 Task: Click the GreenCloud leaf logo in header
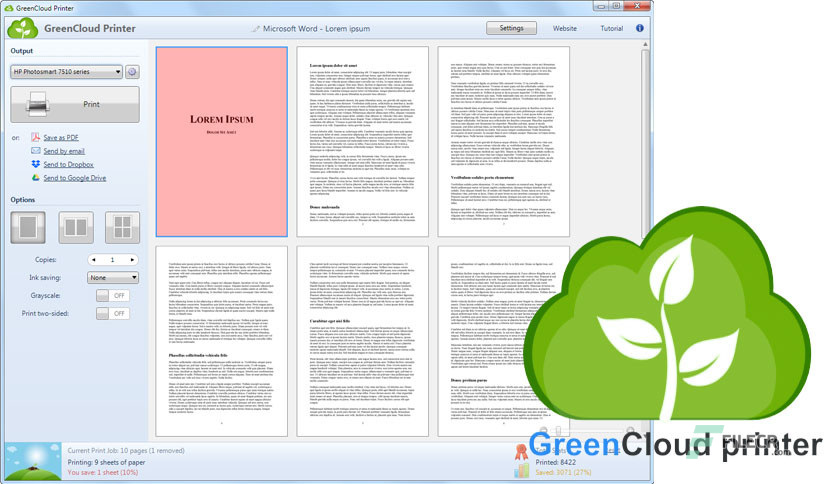[22, 28]
